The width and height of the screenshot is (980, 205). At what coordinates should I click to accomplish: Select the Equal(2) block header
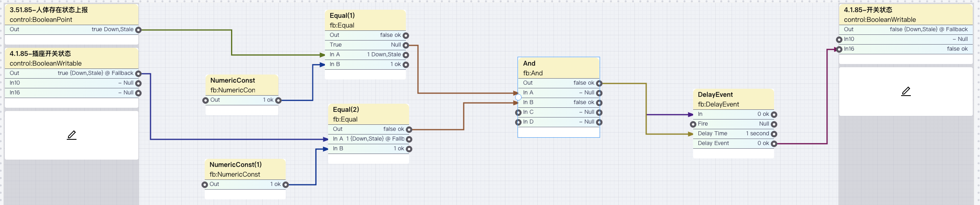point(368,114)
